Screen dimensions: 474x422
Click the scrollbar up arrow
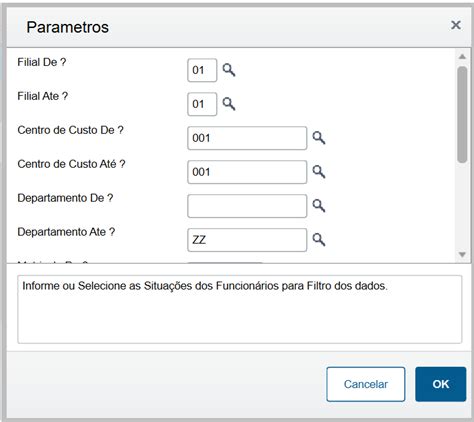point(462,57)
